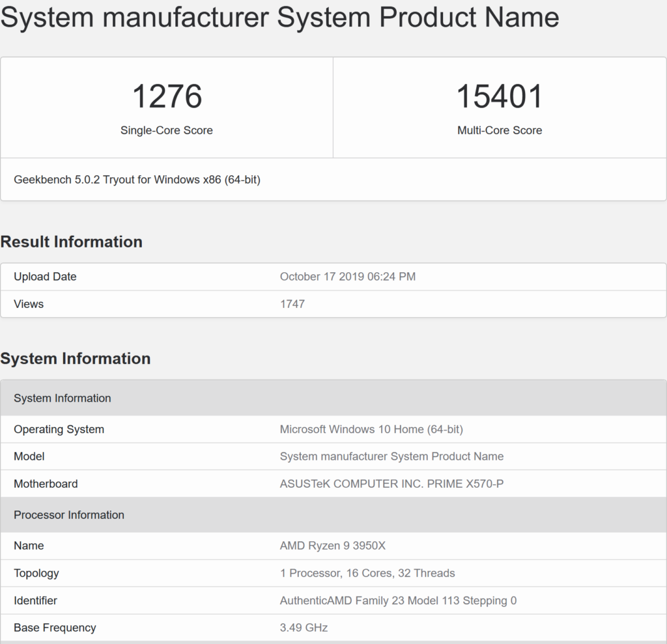This screenshot has height=644, width=667.
Task: Select the multi-core score value 15401
Action: [x=500, y=96]
